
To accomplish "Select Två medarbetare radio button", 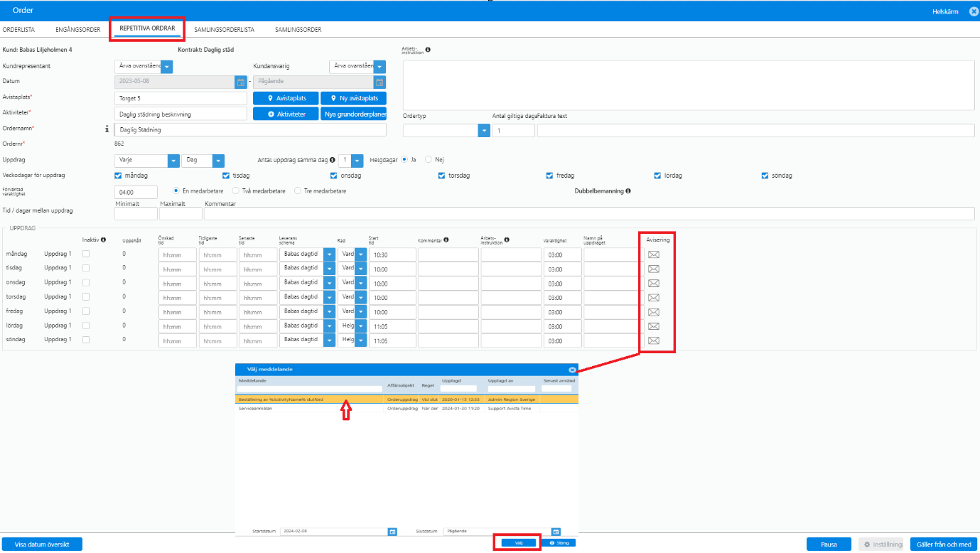I will tap(236, 190).
